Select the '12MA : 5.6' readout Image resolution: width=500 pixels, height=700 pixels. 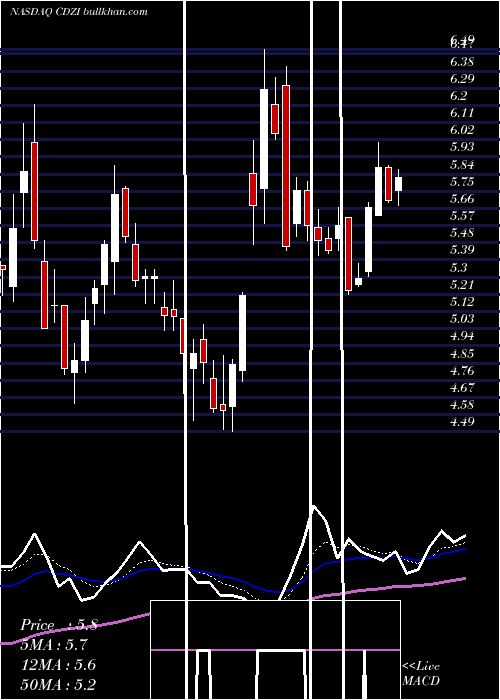pos(58,665)
